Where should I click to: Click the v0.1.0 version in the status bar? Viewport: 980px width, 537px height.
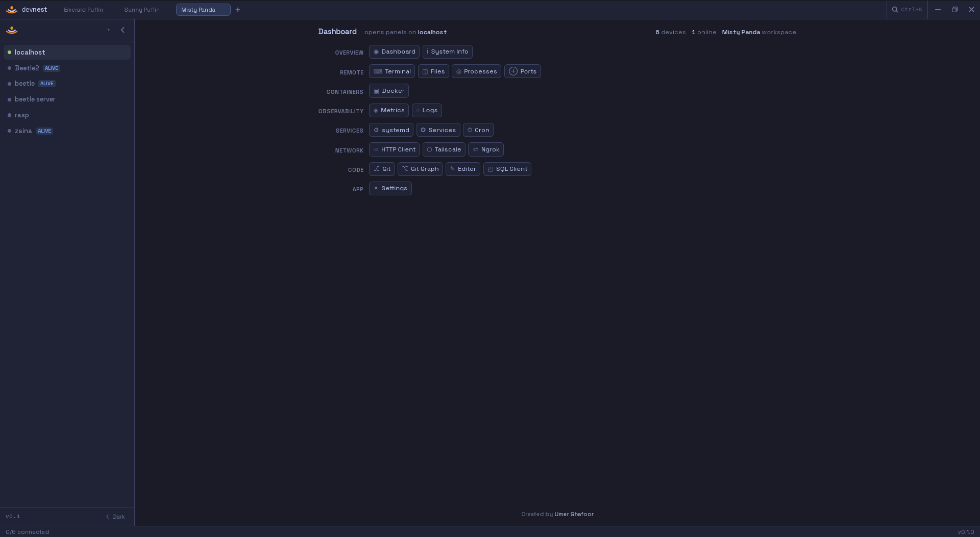point(966,532)
